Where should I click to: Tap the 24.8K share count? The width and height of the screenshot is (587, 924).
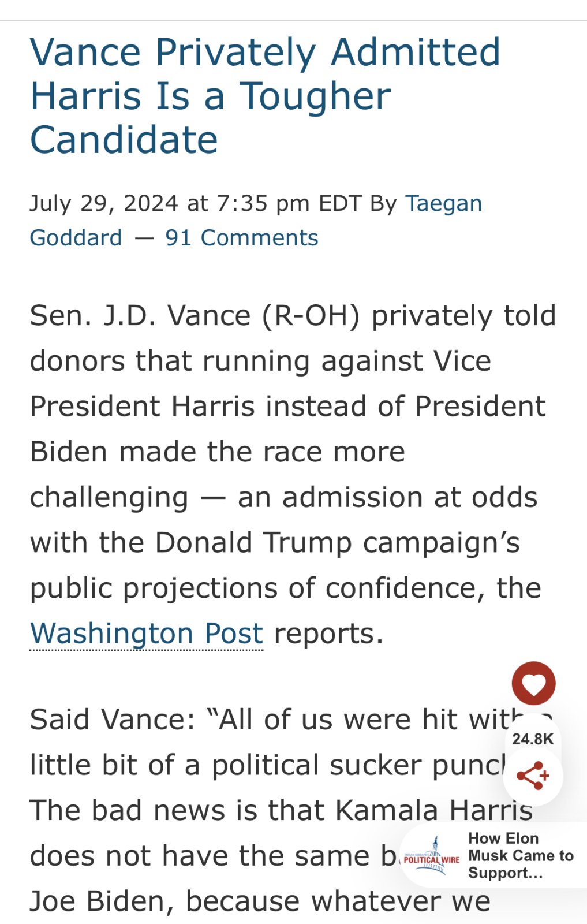[x=533, y=739]
